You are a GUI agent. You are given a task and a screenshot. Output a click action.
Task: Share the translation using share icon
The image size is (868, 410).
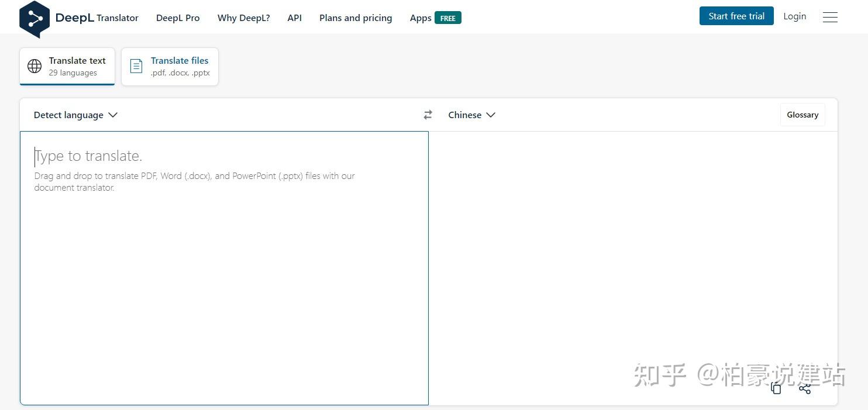[805, 388]
